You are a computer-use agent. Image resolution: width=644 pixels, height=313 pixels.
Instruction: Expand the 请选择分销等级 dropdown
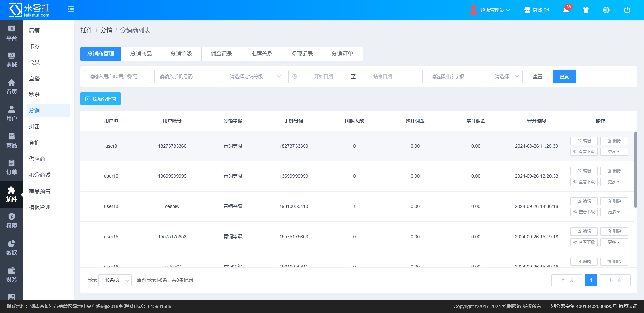tap(255, 76)
